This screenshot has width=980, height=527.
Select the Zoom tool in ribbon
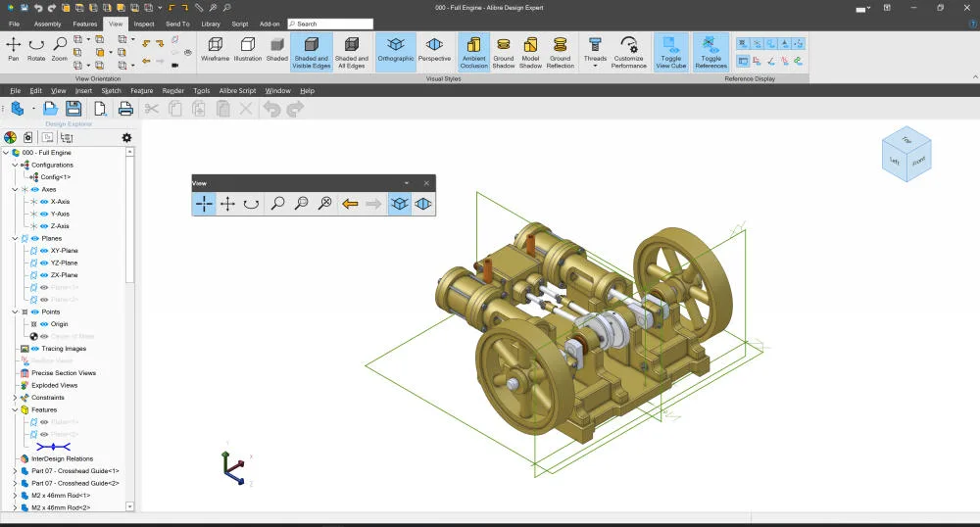60,49
